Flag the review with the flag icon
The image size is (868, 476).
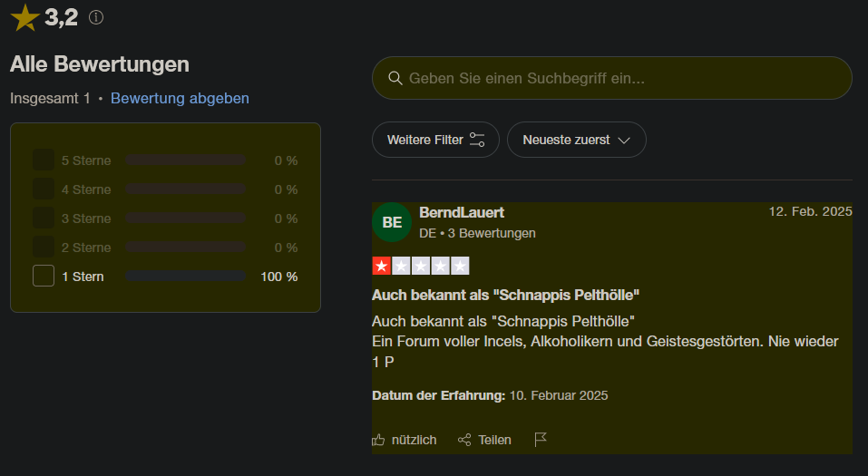[541, 440]
